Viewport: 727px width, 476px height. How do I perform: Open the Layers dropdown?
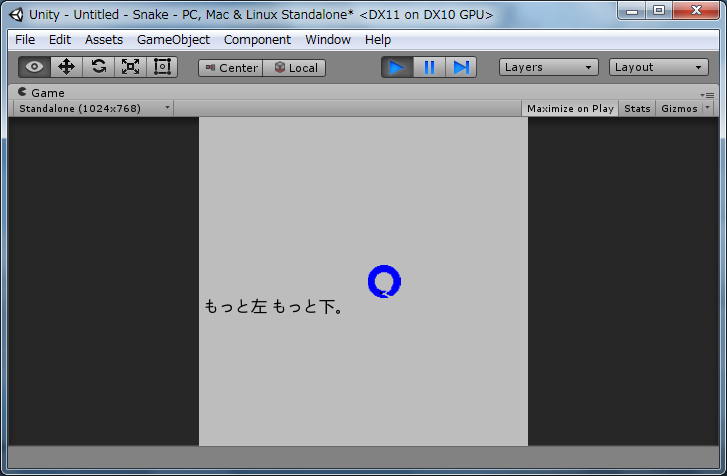(x=548, y=67)
